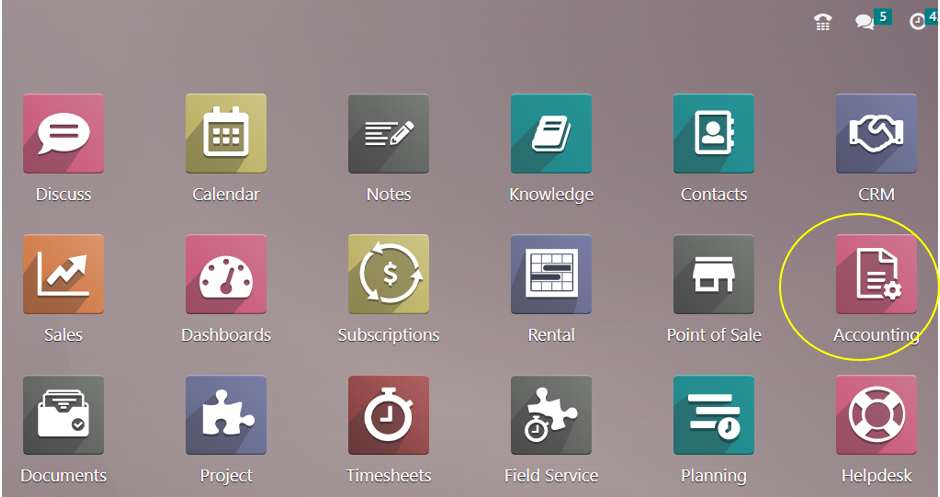The width and height of the screenshot is (940, 497).
Task: Launch the Project puzzle icon
Action: 226,416
